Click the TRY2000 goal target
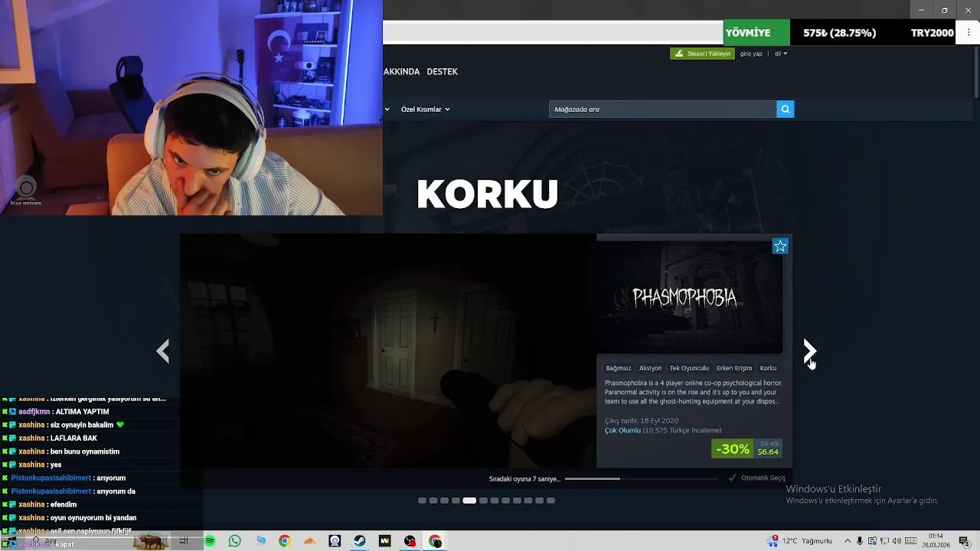Screen dimensions: 980x551 click(x=932, y=33)
